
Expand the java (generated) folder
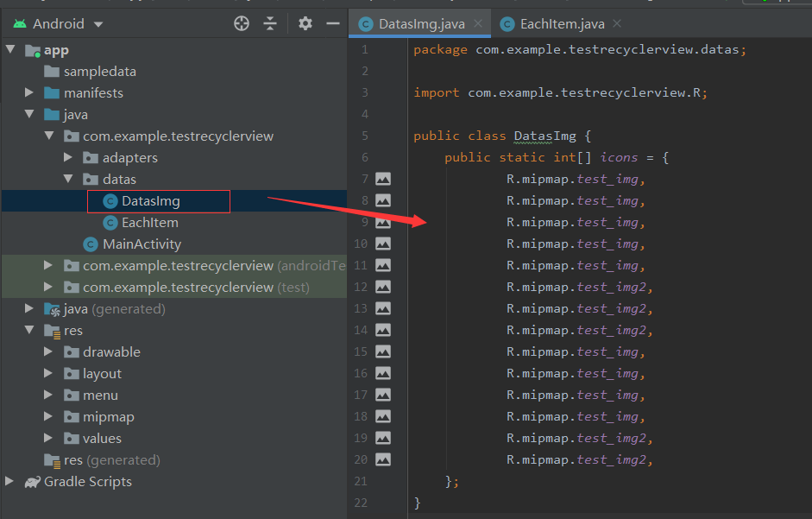click(x=29, y=308)
